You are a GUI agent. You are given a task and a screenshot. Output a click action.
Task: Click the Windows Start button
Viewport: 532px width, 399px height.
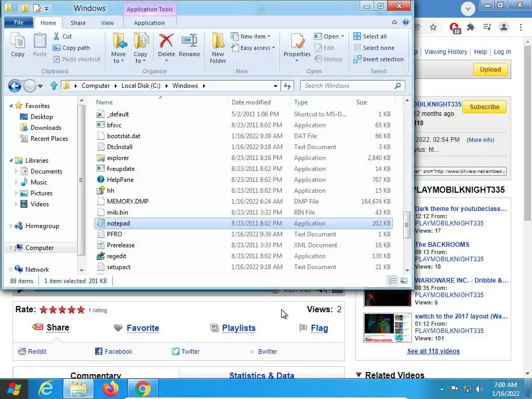pyautogui.click(x=14, y=389)
